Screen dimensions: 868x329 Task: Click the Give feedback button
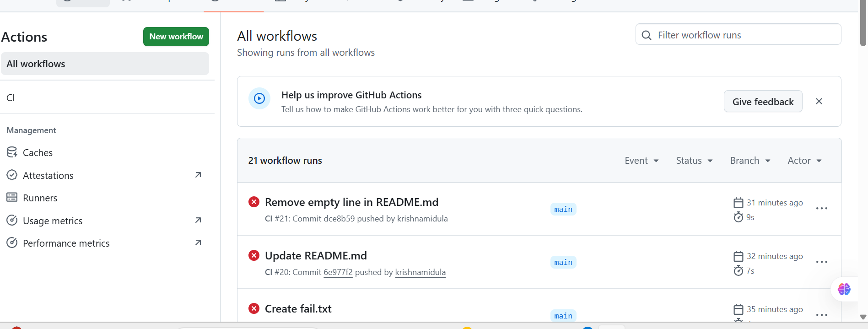pyautogui.click(x=763, y=102)
